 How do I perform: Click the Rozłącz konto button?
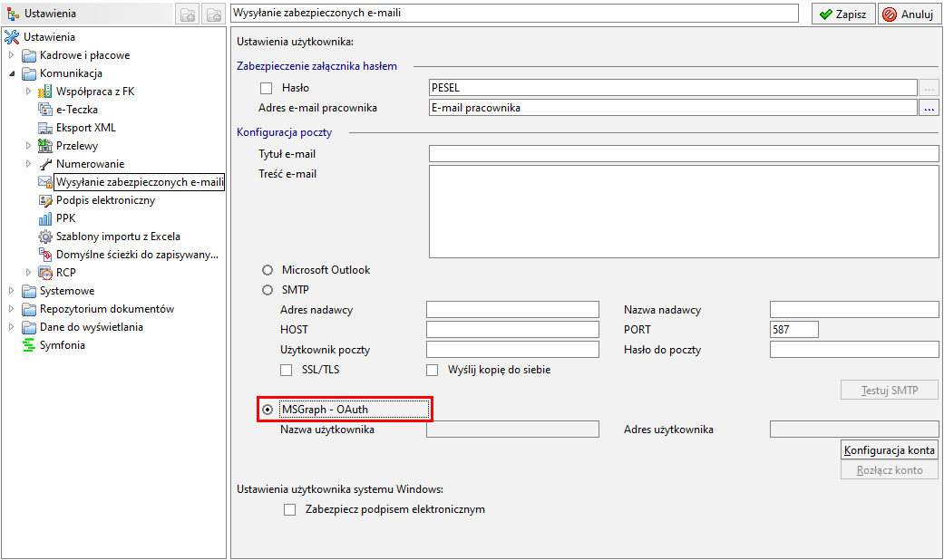pyautogui.click(x=890, y=470)
